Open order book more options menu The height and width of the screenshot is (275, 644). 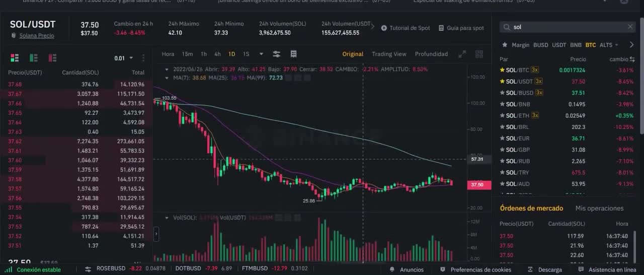[x=143, y=58]
